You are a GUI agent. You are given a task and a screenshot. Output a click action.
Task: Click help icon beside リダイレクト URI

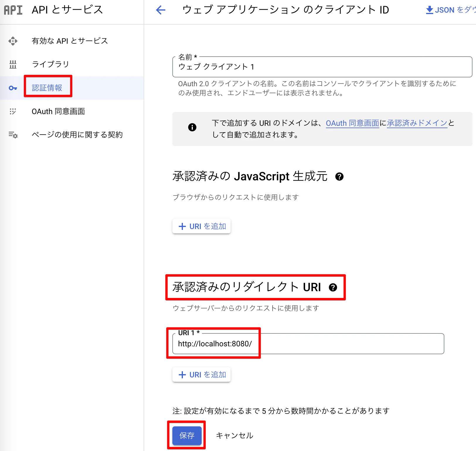[x=333, y=287]
